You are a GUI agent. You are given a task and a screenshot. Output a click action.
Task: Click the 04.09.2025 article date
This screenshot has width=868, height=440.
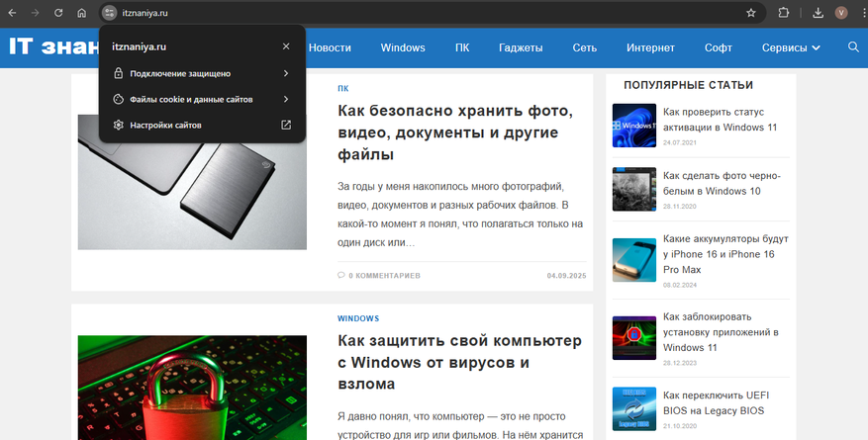566,275
